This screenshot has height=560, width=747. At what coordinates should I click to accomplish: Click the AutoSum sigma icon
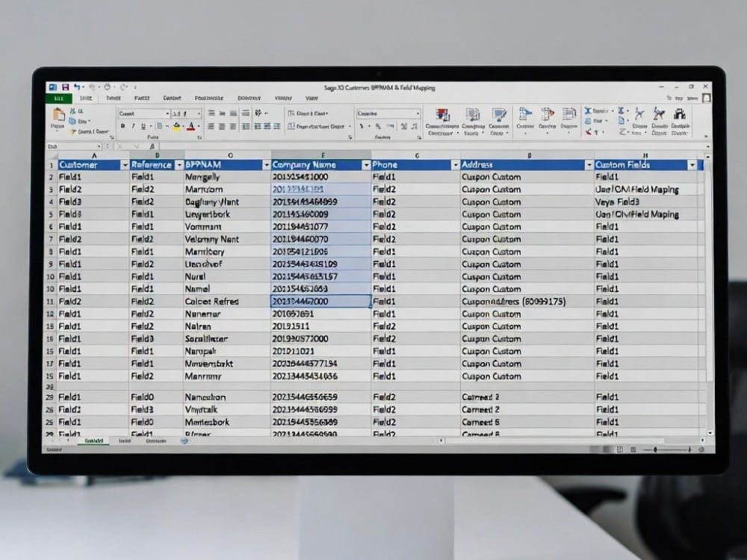click(x=589, y=111)
